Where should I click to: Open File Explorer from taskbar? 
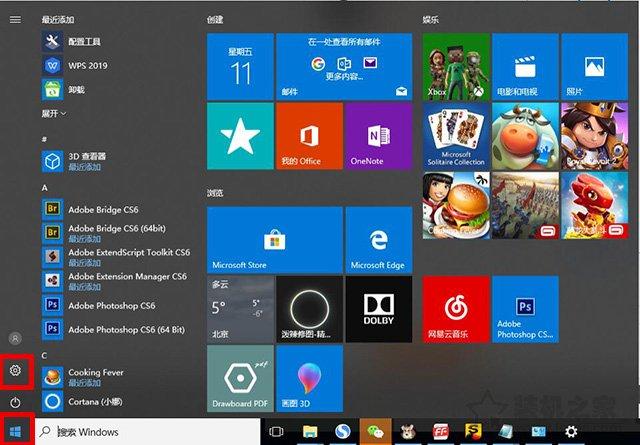click(x=310, y=431)
